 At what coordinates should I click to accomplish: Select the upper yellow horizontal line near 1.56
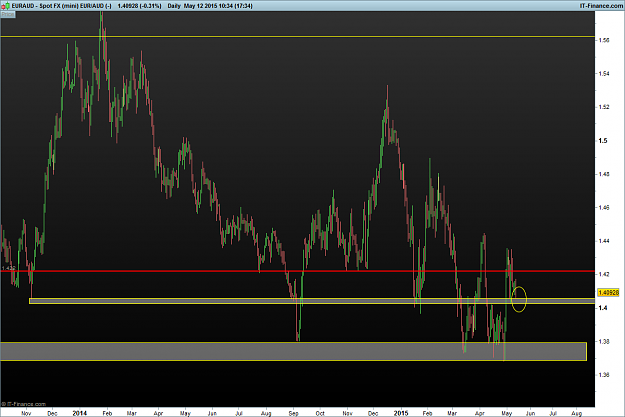[x=297, y=36]
